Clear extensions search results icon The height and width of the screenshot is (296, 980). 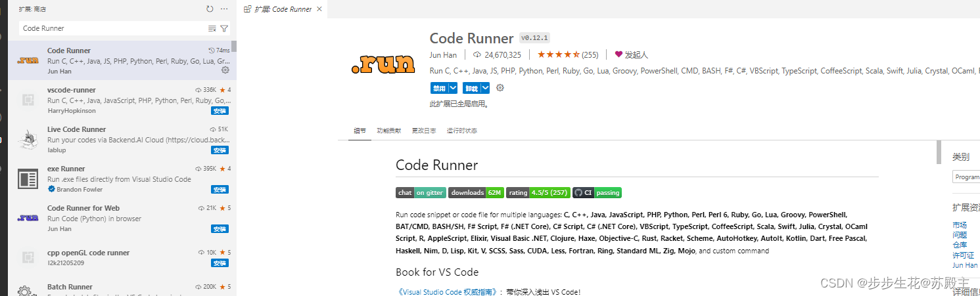click(x=212, y=28)
